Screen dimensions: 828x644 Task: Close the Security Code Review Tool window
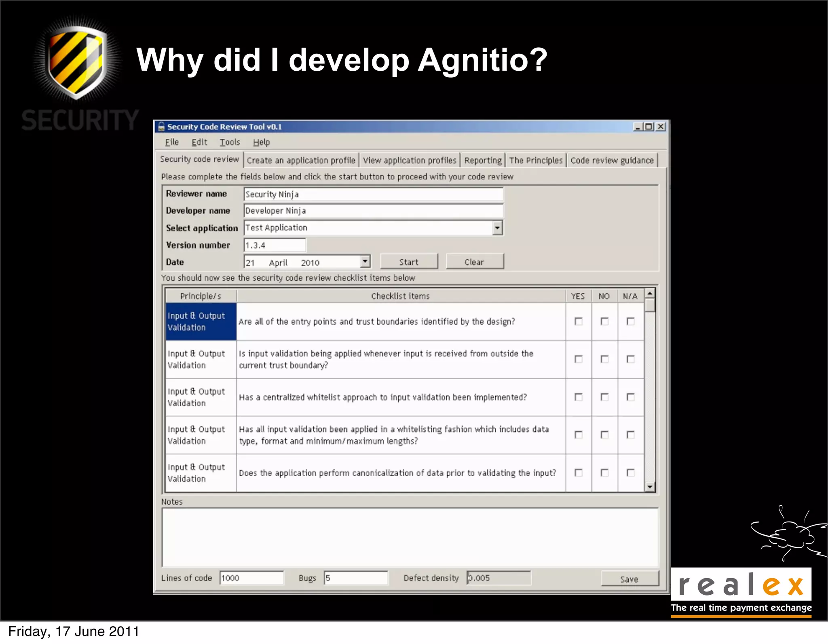(661, 127)
